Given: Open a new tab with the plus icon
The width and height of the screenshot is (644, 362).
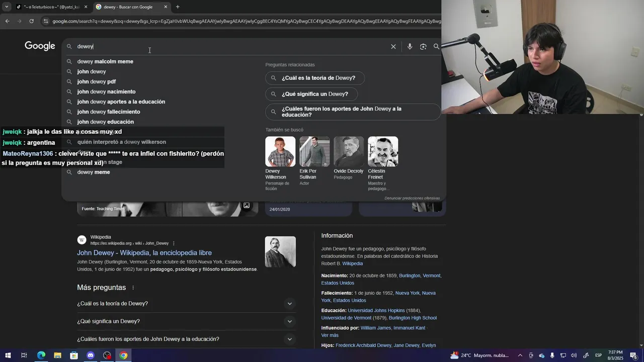Looking at the screenshot, I should point(178,7).
